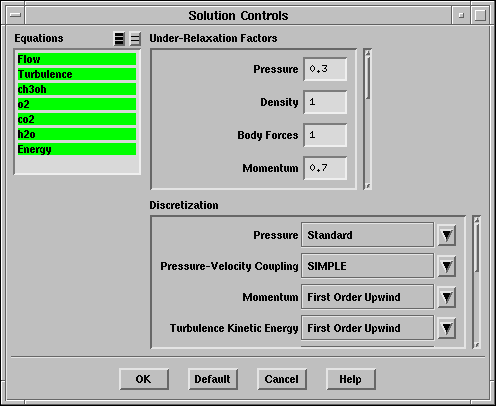Select the ch3oh equation list item
Viewport: 496px width, 406px height.
[77, 89]
